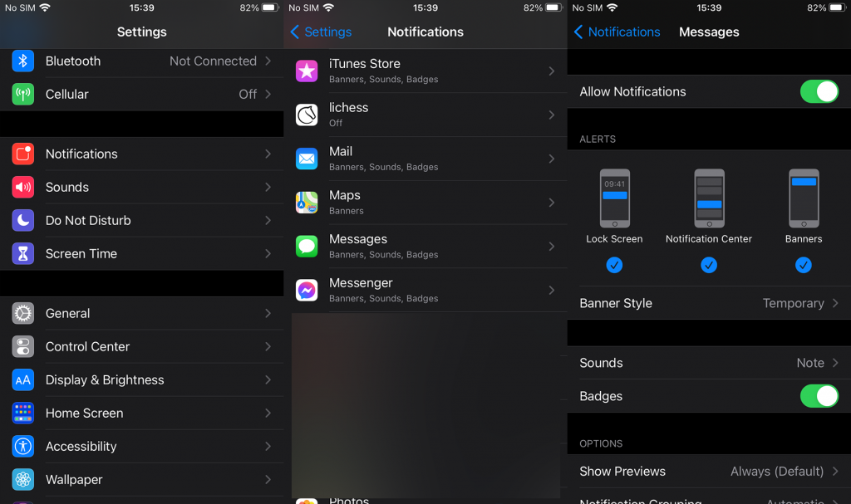The image size is (851, 504).
Task: Open the Notifications settings row
Action: 141,154
